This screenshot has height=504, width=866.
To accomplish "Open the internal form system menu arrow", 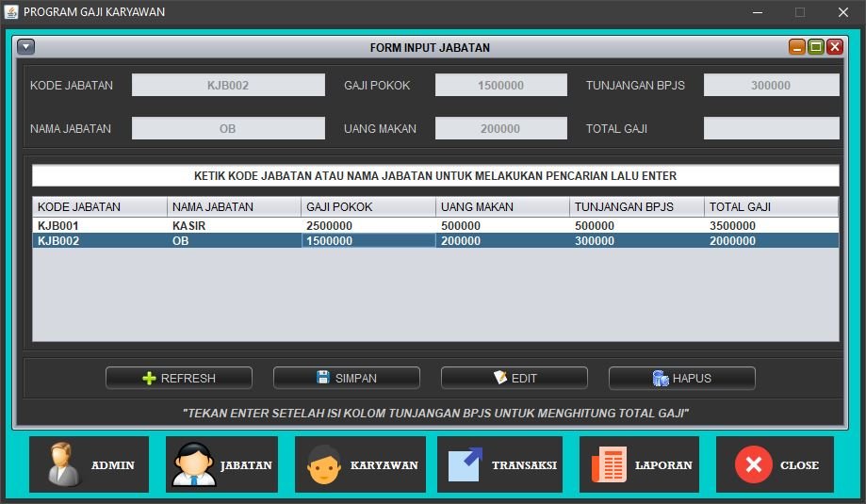I will click(26, 47).
